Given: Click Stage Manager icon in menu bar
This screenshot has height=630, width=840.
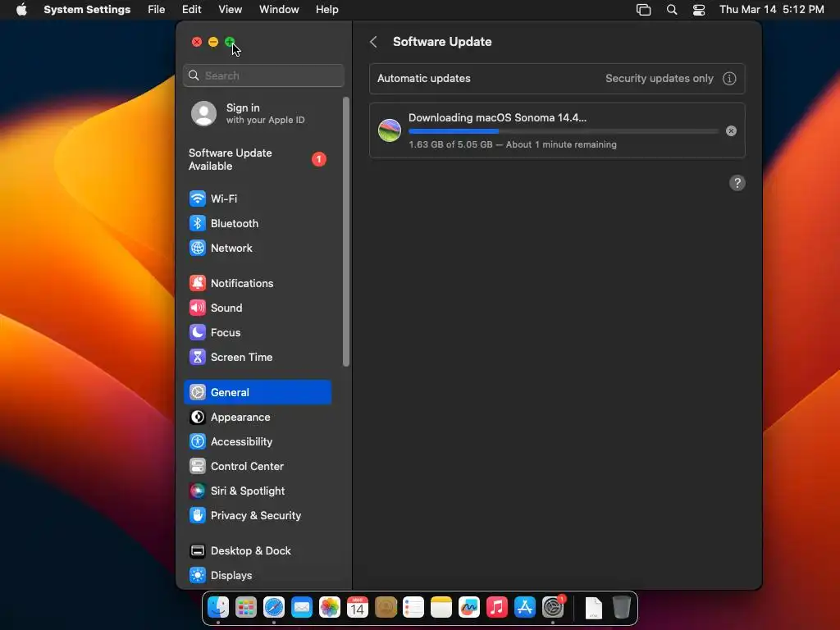Looking at the screenshot, I should pos(643,10).
